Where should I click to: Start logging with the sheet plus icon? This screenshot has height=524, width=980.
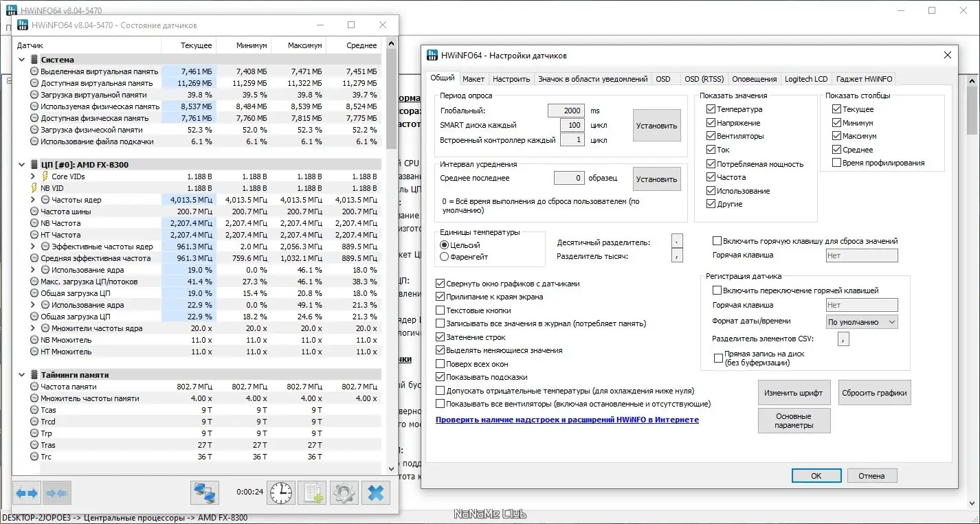click(x=313, y=492)
